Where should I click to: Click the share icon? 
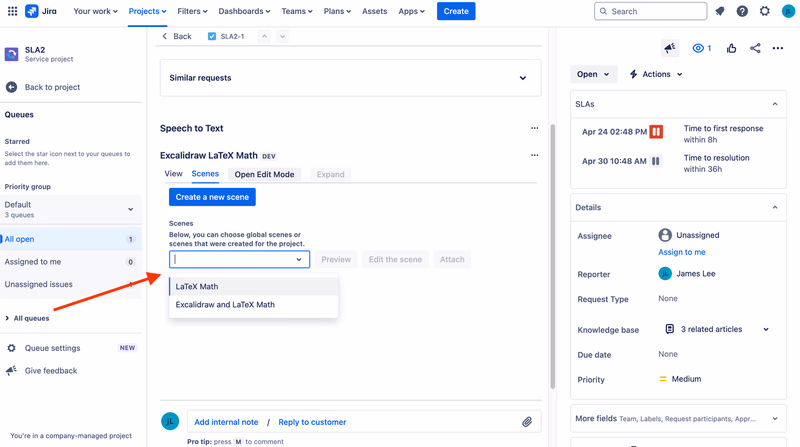[x=755, y=48]
